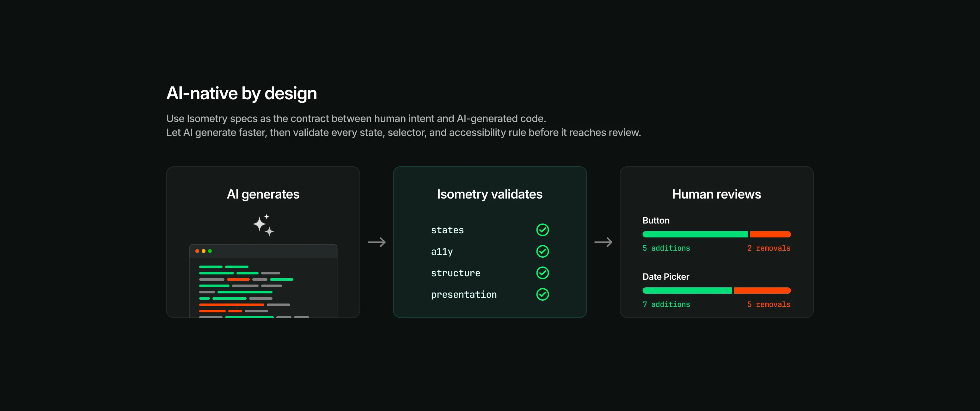
Task: Click the 'structure' label
Action: 455,273
